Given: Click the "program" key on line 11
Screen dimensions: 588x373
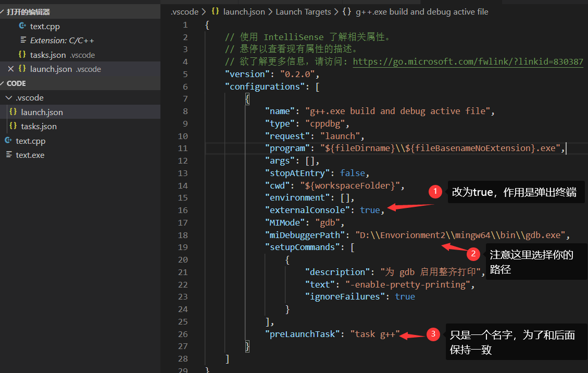Looking at the screenshot, I should [287, 148].
